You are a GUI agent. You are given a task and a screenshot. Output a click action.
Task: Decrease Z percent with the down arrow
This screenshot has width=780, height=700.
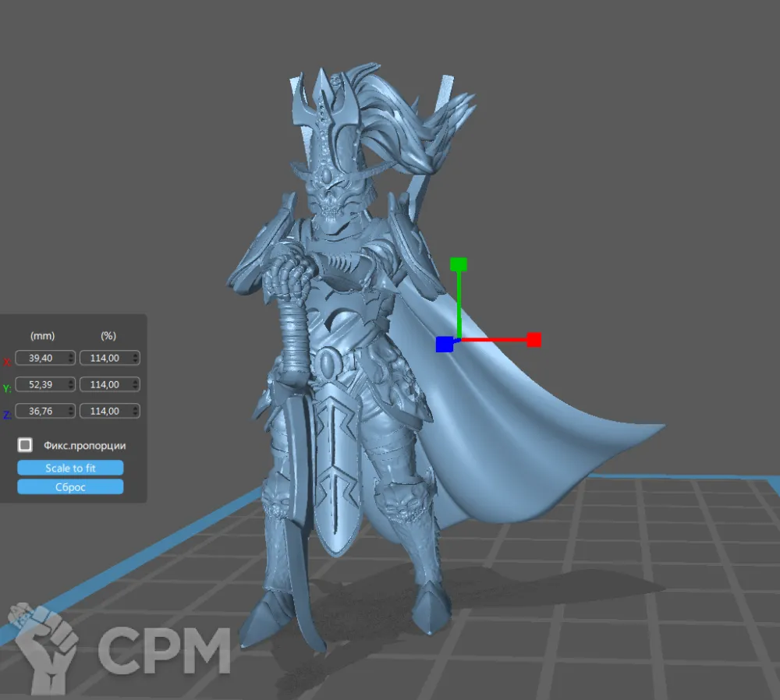pos(136,414)
